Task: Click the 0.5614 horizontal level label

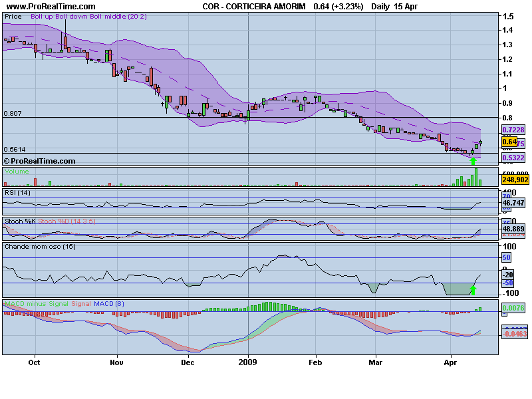Action: 15,149
